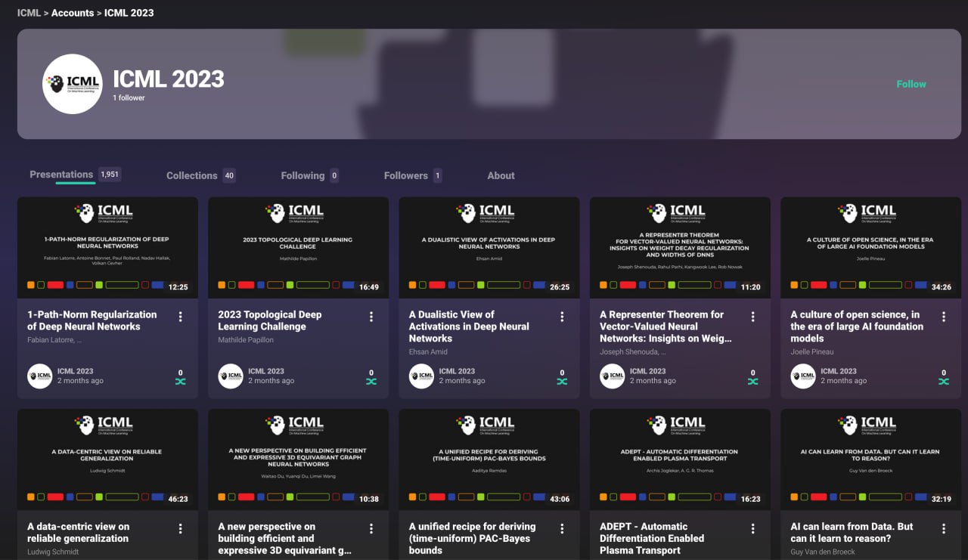Open the three-dot menu for A Representer Theorem

click(x=752, y=317)
